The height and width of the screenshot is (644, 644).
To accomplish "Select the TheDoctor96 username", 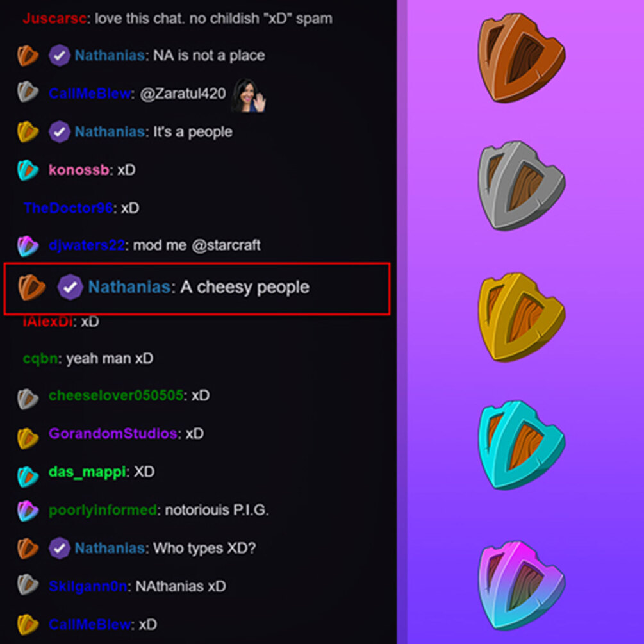I will point(68,208).
